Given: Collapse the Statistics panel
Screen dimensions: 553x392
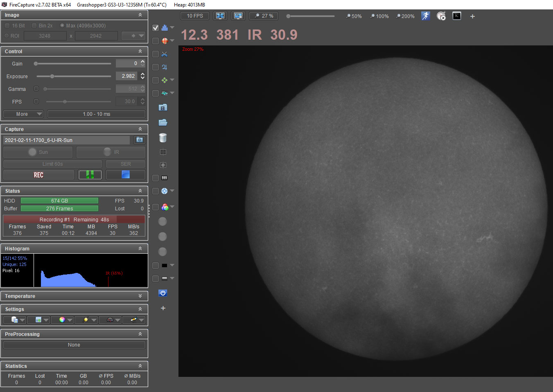Looking at the screenshot, I should pos(140,366).
